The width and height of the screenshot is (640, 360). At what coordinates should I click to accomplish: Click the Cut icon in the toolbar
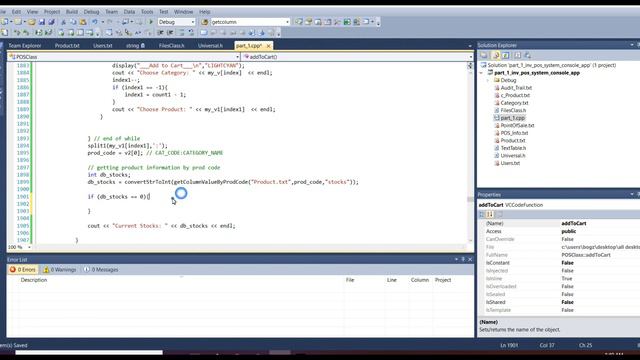(63, 22)
